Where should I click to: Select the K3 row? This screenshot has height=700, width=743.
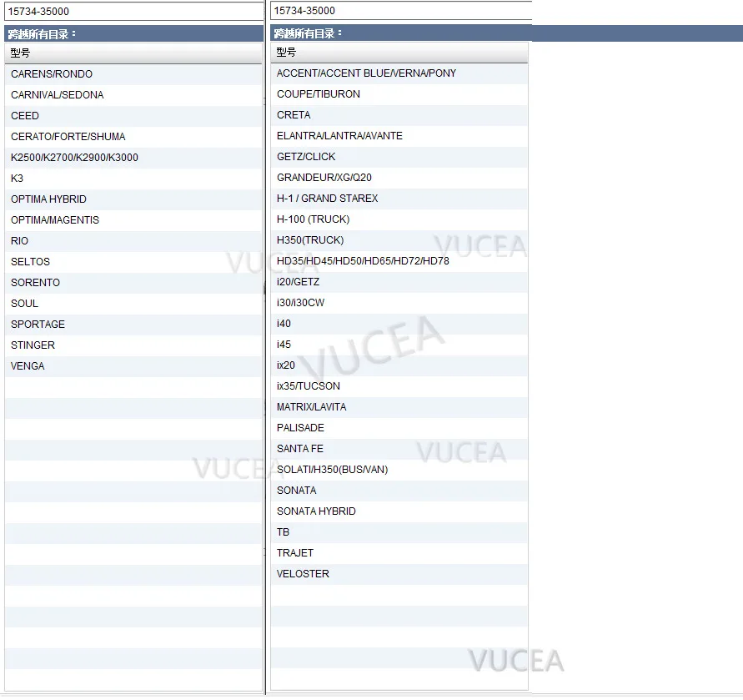pyautogui.click(x=133, y=179)
